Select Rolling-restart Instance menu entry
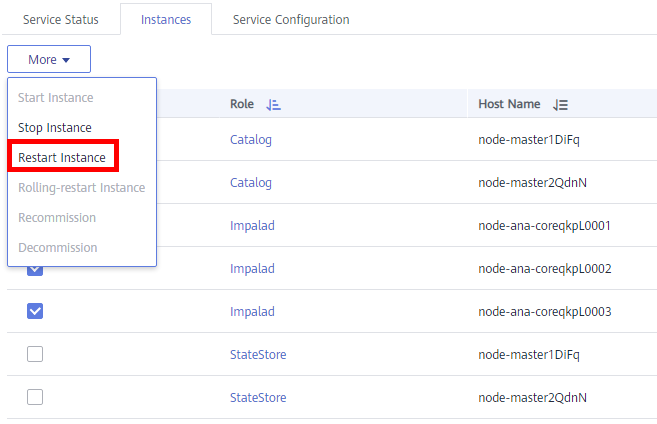 (x=82, y=187)
